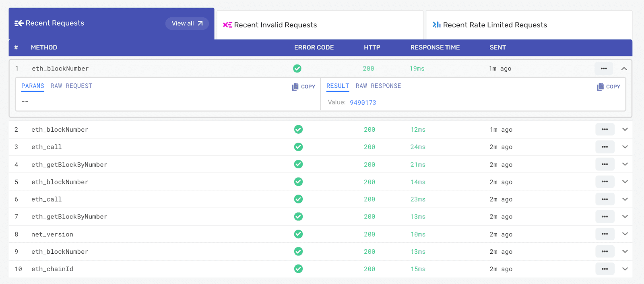Click the RESPONSE TIME column header
The height and width of the screenshot is (284, 644).
[435, 48]
